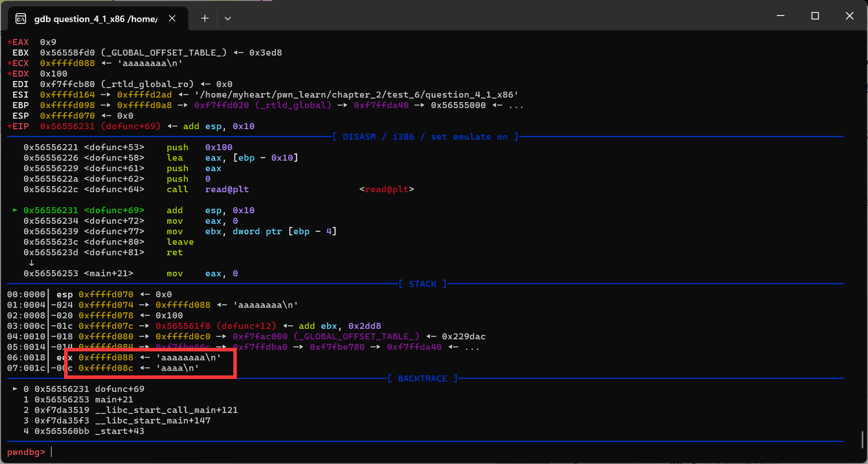
Task: Click EDI value 0xf7ffcb80
Action: click(x=67, y=84)
